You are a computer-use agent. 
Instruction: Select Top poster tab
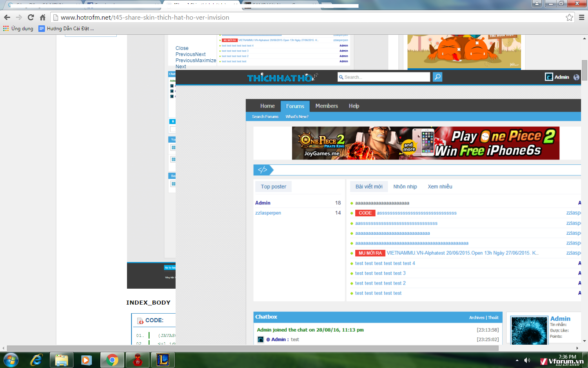[273, 186]
